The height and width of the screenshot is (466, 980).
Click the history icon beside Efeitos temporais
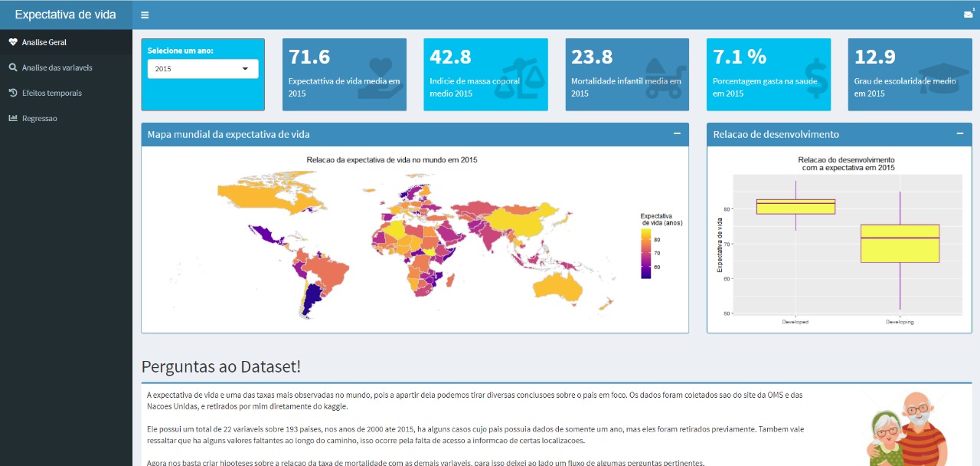click(x=13, y=93)
